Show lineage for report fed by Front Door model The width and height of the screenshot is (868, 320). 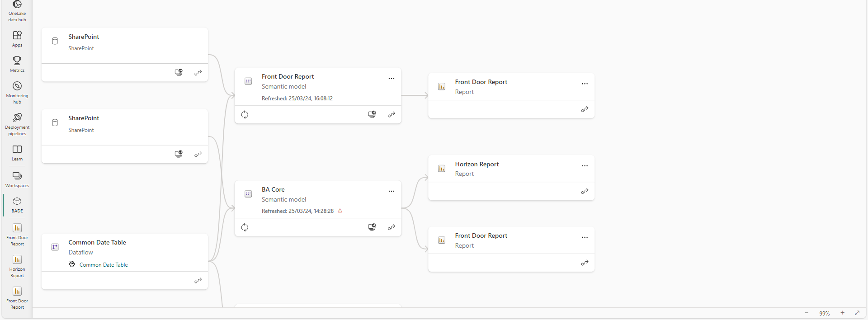pyautogui.click(x=585, y=109)
